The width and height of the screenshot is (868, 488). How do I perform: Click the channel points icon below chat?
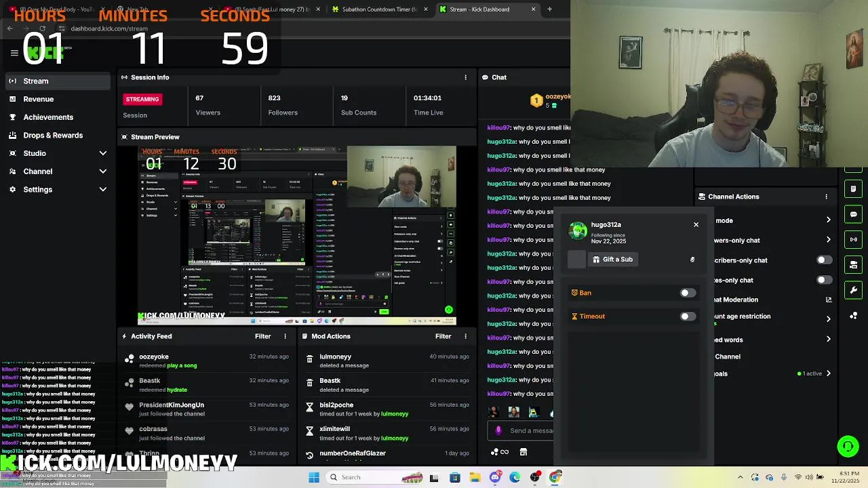(x=500, y=452)
